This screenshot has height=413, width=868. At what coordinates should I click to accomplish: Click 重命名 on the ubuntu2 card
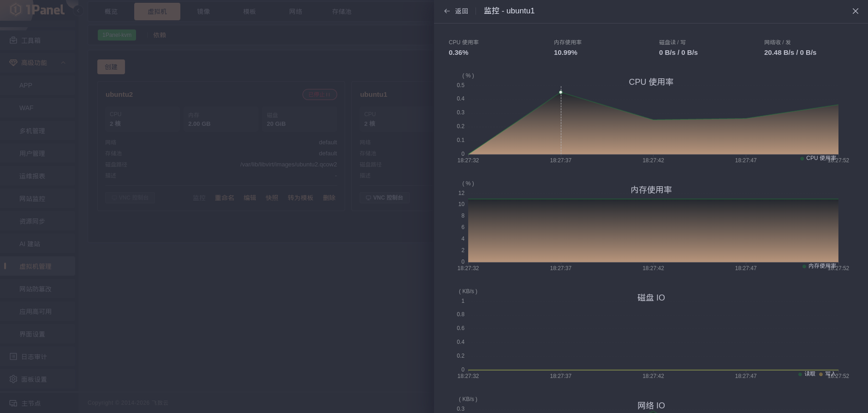(x=225, y=198)
